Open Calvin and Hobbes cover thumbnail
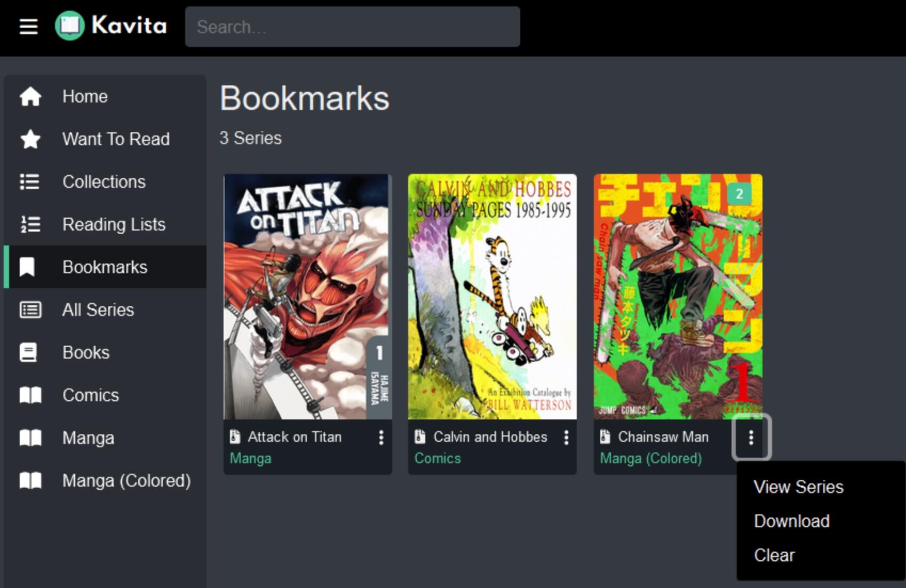906x588 pixels. [x=492, y=297]
